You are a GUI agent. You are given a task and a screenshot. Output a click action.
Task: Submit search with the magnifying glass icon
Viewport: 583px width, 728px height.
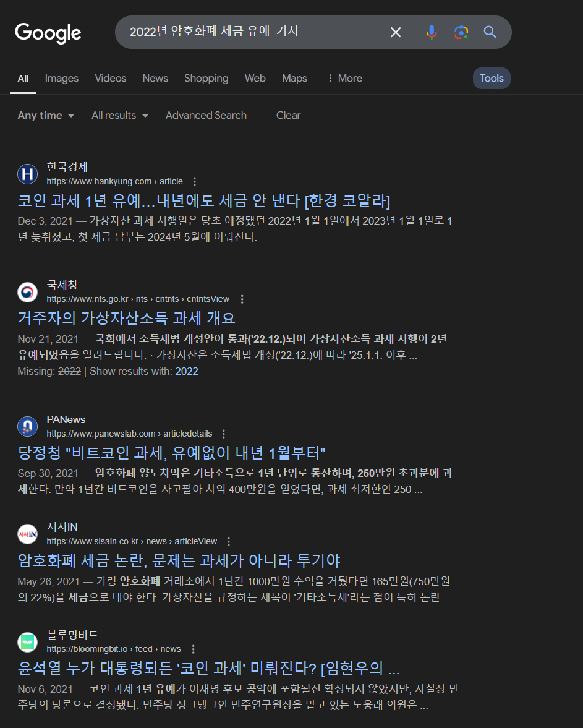[x=490, y=32]
